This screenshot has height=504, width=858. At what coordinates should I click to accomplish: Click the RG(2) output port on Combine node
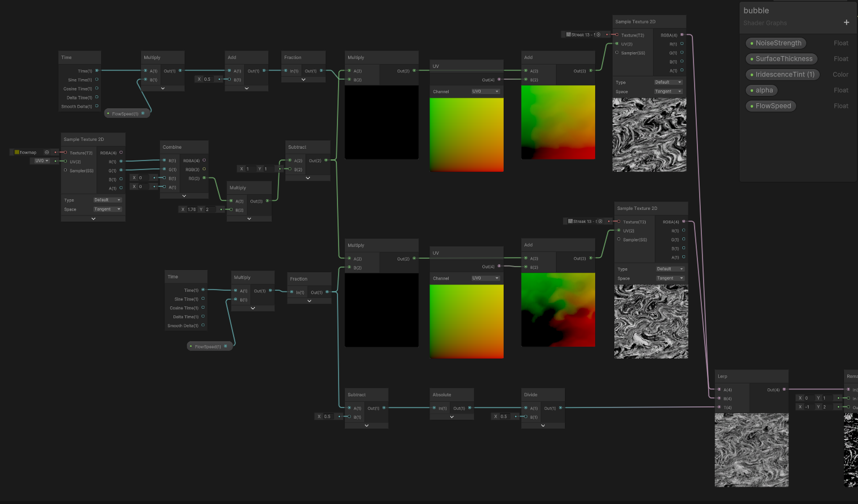[x=204, y=178]
